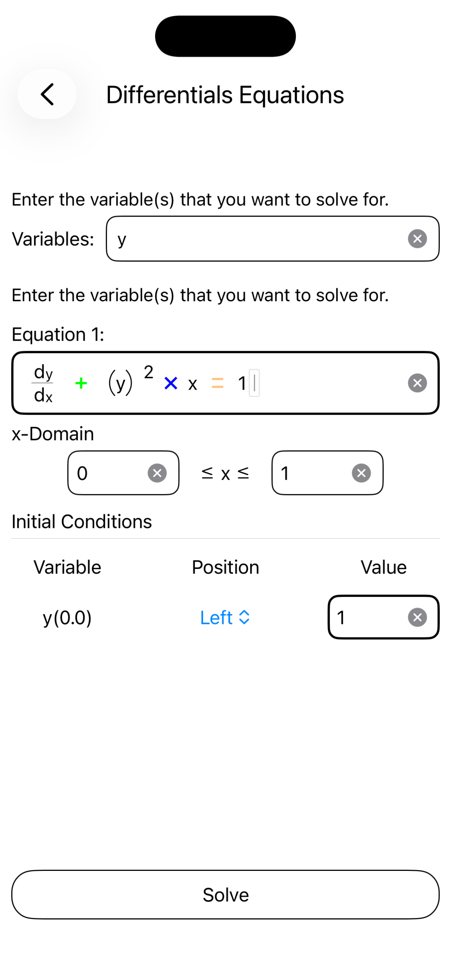Clear the Equation 1 field
Viewport: 451px width, 980px height.
coord(417,383)
